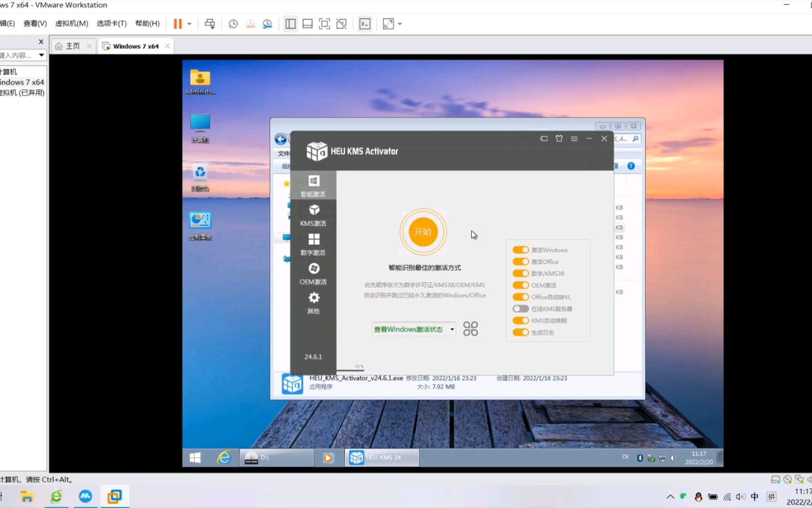Click the four-circles icon beside the dropdown
Image resolution: width=812 pixels, height=508 pixels.
click(x=470, y=329)
